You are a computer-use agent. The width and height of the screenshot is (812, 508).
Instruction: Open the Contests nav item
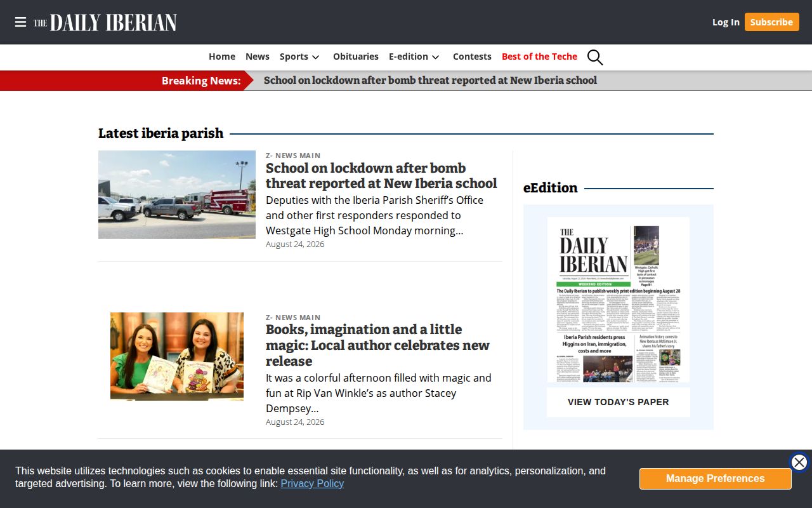[x=472, y=57]
